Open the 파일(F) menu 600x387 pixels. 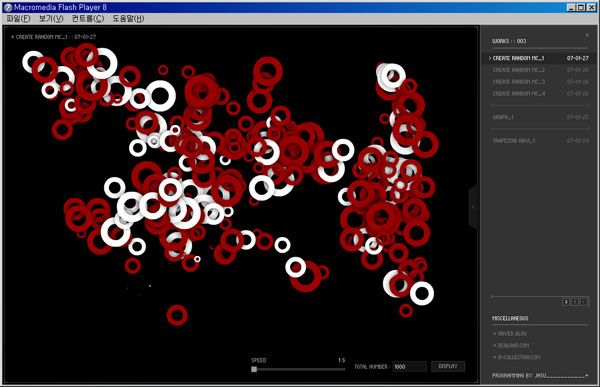point(18,18)
